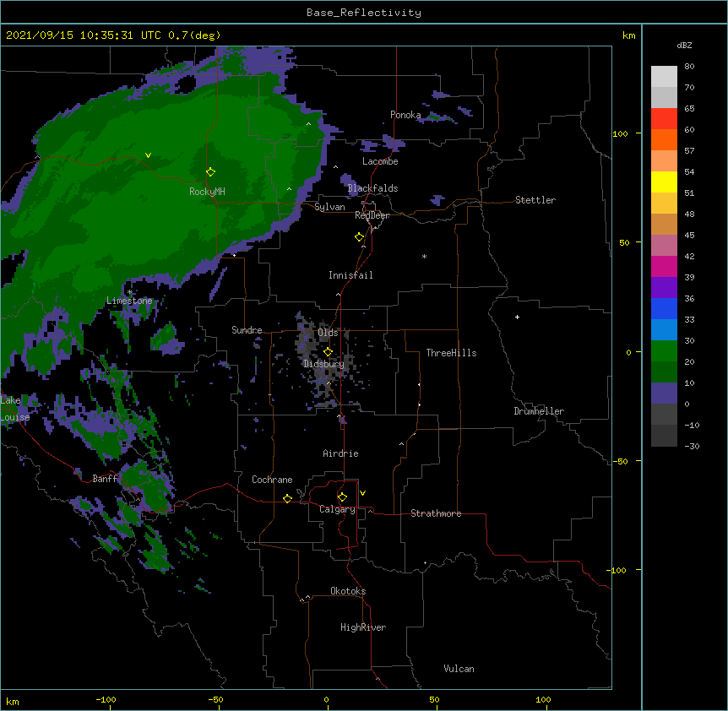
Task: Click the yellow diamond marker above the Calgary label
Action: (342, 497)
